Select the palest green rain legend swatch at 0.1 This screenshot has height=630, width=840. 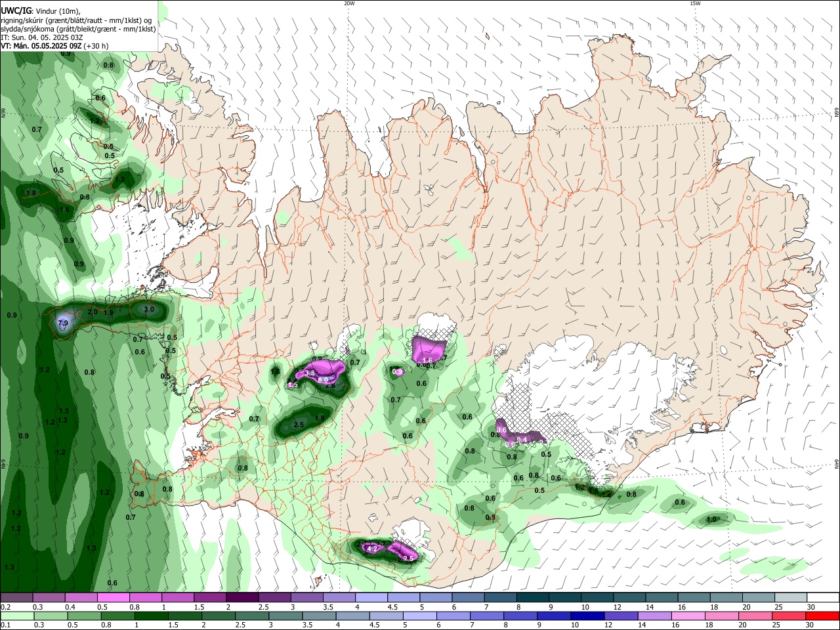[x=17, y=616]
